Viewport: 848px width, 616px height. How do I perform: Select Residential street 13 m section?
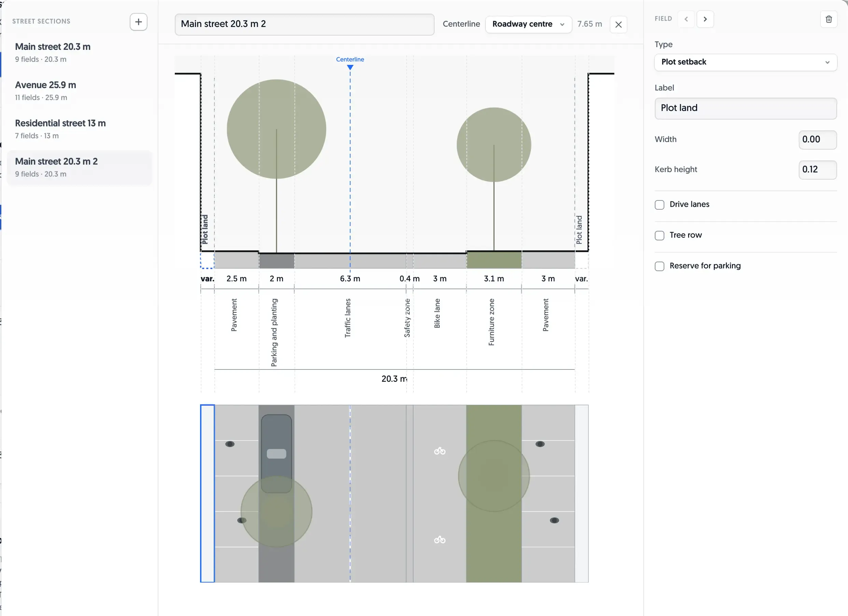79,129
